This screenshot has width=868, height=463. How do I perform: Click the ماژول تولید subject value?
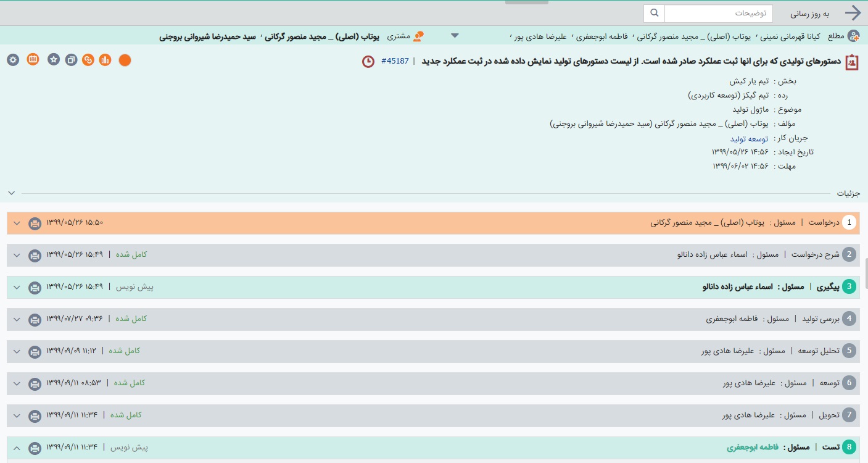coord(750,109)
